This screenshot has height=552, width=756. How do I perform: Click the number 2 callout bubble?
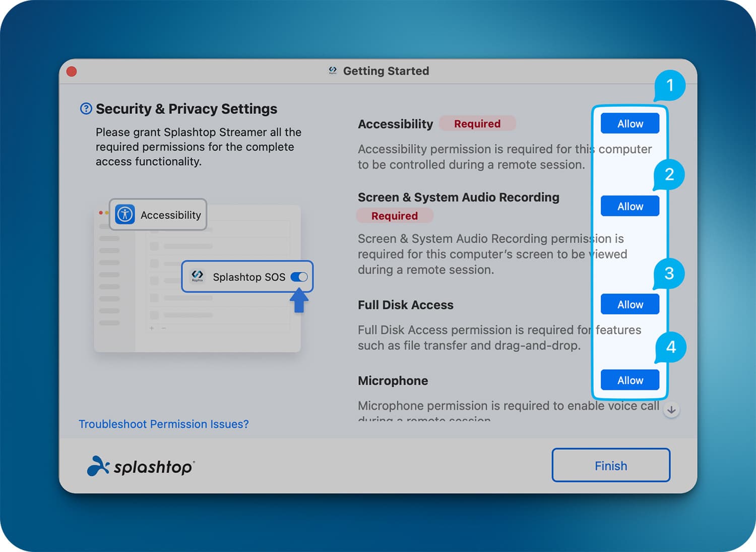click(x=669, y=175)
